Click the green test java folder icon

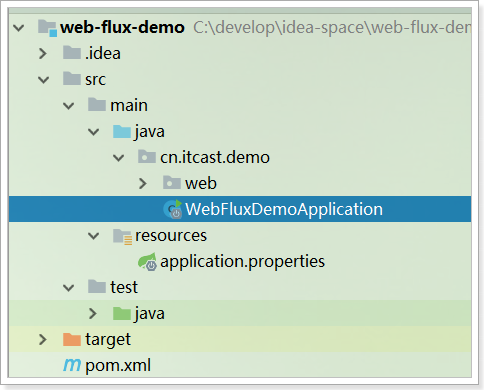(x=122, y=313)
